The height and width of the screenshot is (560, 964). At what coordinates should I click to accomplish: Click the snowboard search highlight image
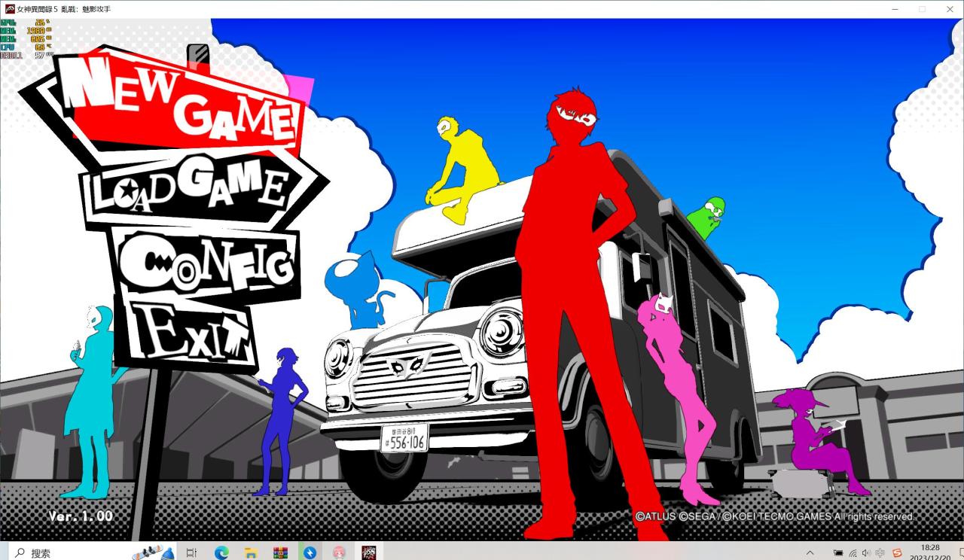coord(153,552)
